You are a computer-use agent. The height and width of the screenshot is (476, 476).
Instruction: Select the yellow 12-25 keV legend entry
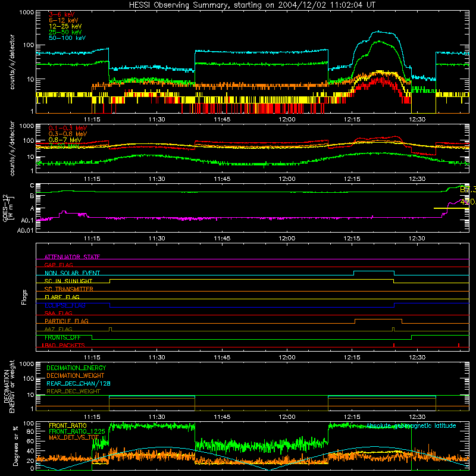(65, 26)
